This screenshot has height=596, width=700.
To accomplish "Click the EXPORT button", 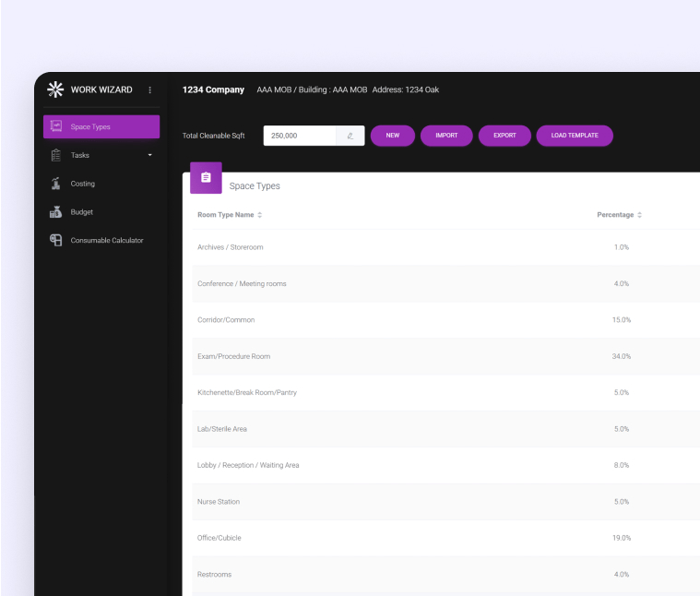I will tap(504, 136).
